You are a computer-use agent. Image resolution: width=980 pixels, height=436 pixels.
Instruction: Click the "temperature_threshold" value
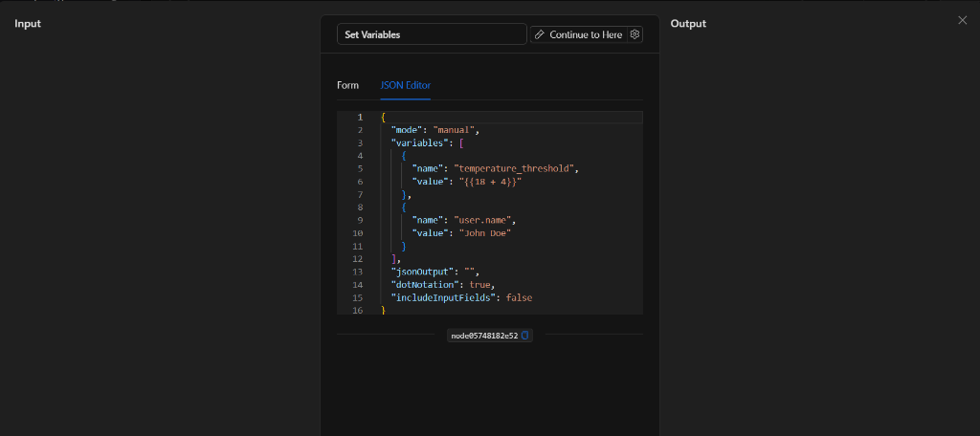pos(514,168)
